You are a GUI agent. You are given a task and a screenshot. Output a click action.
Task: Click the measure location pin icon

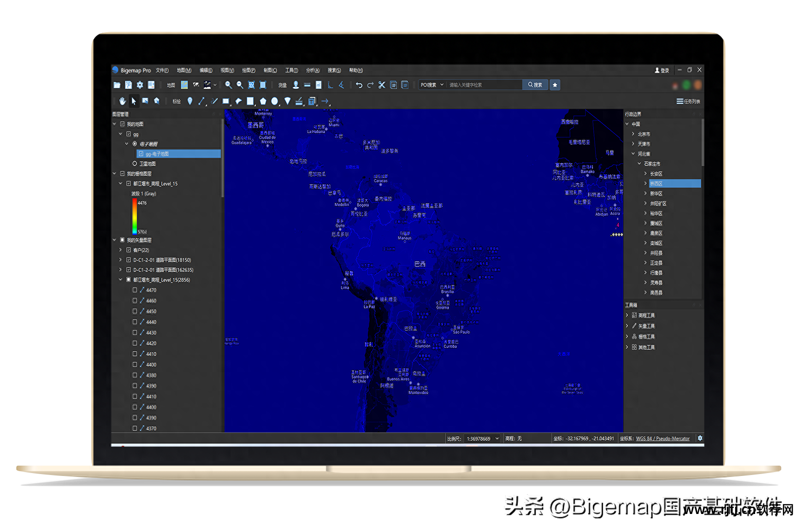pyautogui.click(x=295, y=85)
